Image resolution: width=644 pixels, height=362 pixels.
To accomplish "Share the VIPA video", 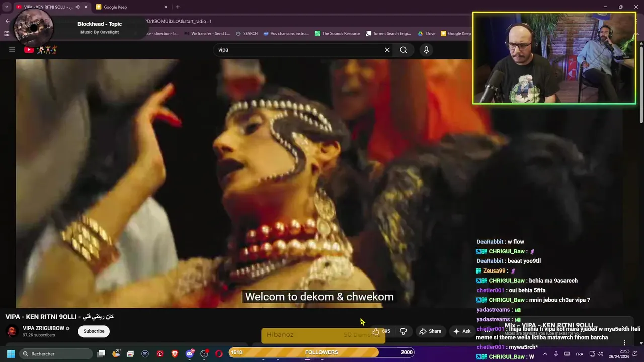I will (x=430, y=331).
